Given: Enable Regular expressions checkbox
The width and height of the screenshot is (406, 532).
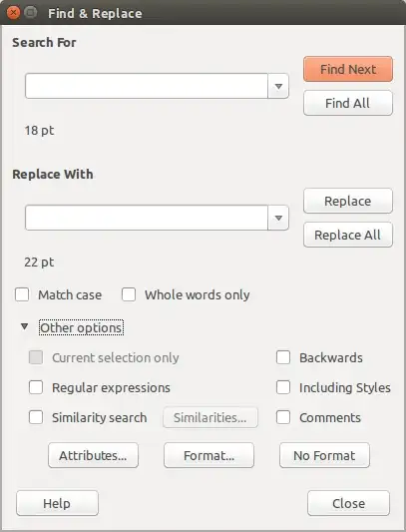Looking at the screenshot, I should (x=36, y=387).
